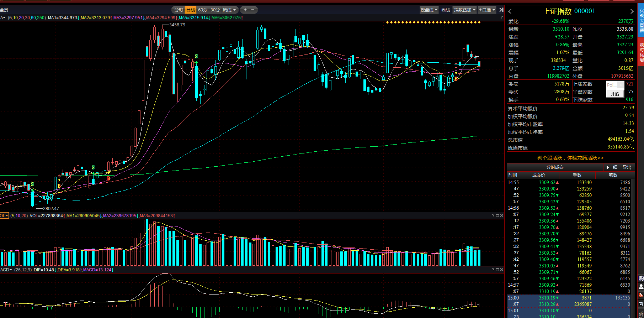Click the 下跌家数 count 916
644x318 pixels.
tap(629, 100)
